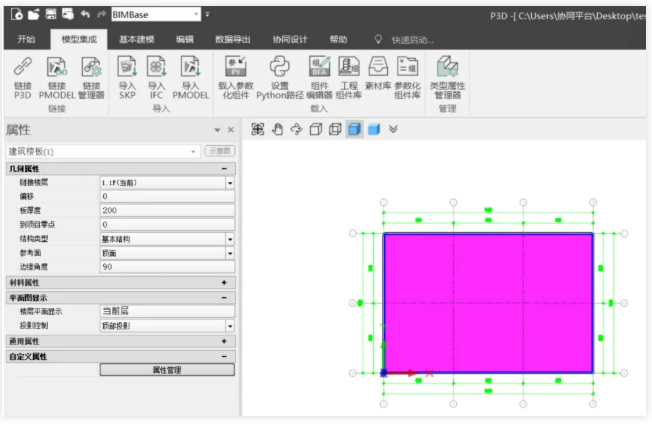
Task: Open the 组件编辑器 tool
Action: coord(319,78)
